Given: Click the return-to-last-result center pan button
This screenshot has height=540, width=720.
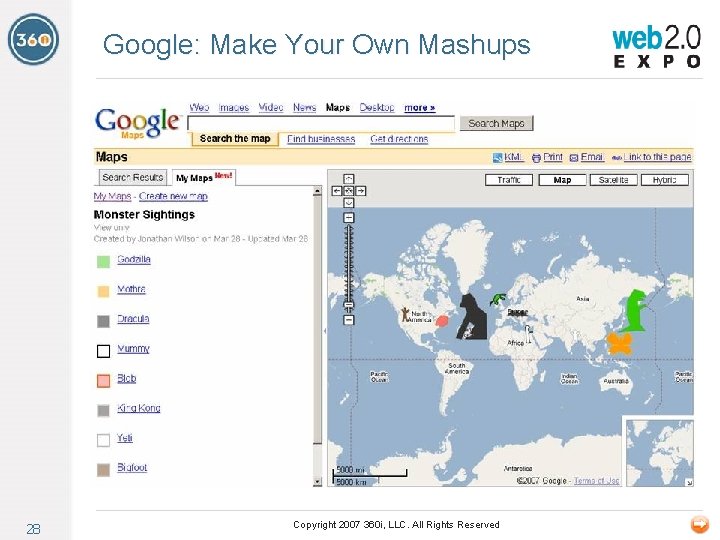Looking at the screenshot, I should coord(349,191).
